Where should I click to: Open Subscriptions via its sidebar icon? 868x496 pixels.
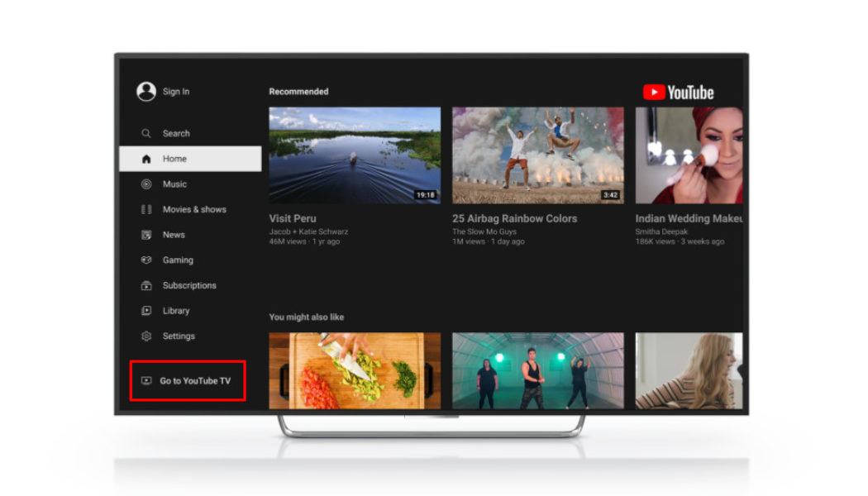(145, 285)
